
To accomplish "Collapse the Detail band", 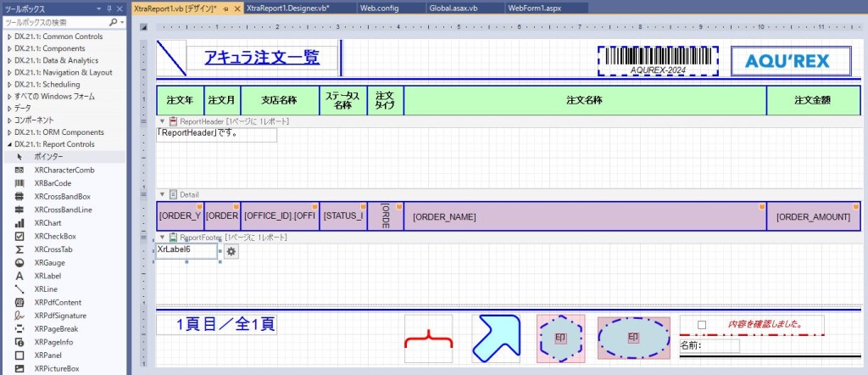I will point(163,194).
